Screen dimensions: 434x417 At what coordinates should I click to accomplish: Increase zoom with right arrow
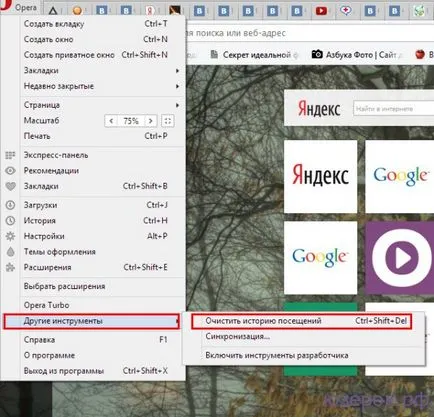(x=150, y=121)
